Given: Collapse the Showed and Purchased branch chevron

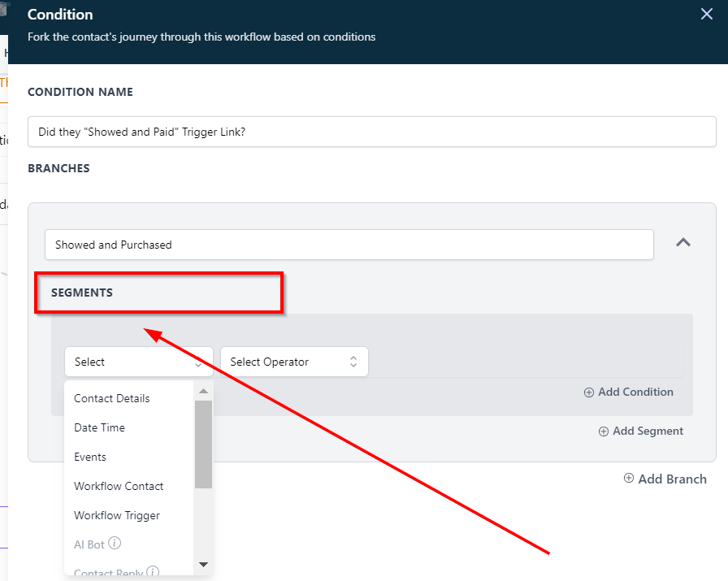Looking at the screenshot, I should 683,243.
